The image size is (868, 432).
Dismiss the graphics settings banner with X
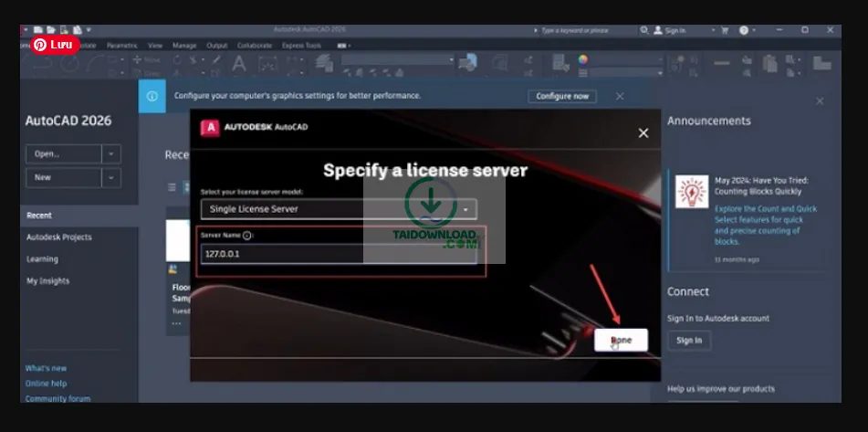(620, 97)
